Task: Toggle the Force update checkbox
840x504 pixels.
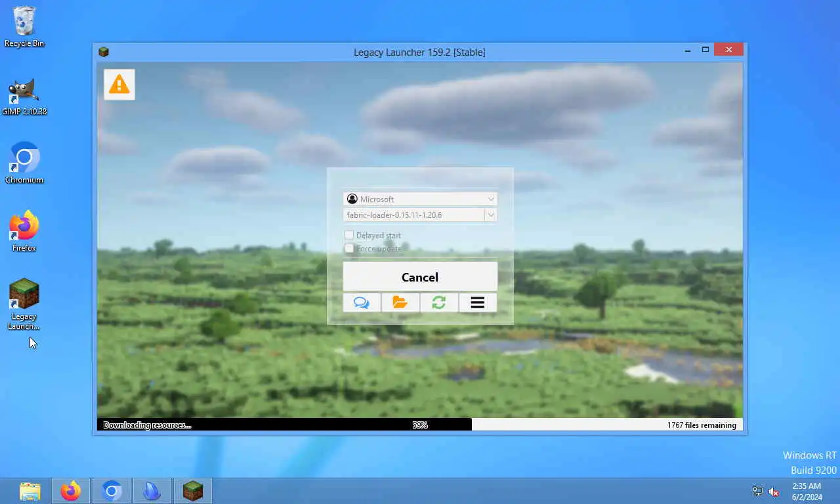Action: (349, 249)
